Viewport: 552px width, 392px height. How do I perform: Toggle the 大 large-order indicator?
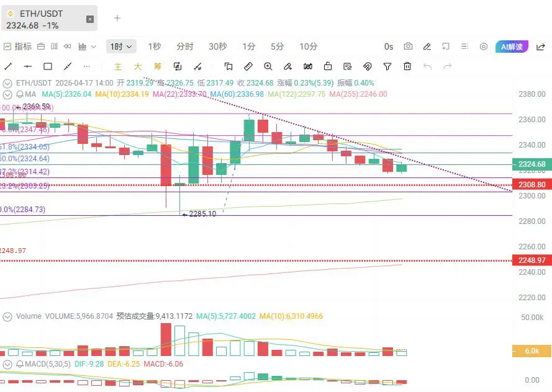[138, 66]
